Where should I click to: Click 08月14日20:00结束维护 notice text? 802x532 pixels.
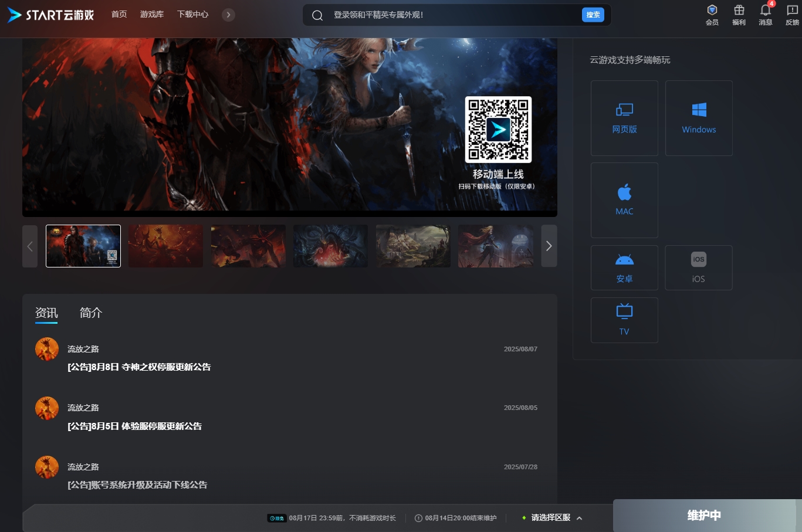[x=461, y=519]
